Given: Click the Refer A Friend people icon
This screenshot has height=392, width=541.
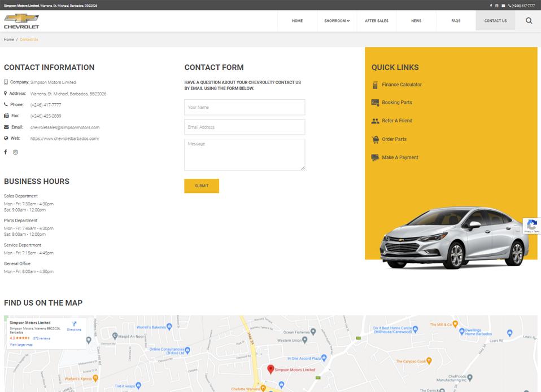Looking at the screenshot, I should pyautogui.click(x=375, y=121).
